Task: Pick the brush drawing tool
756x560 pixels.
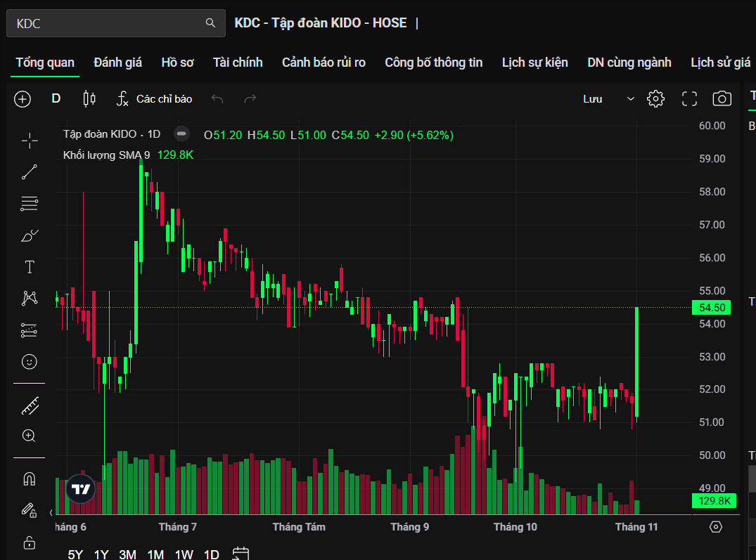Action: [x=30, y=235]
